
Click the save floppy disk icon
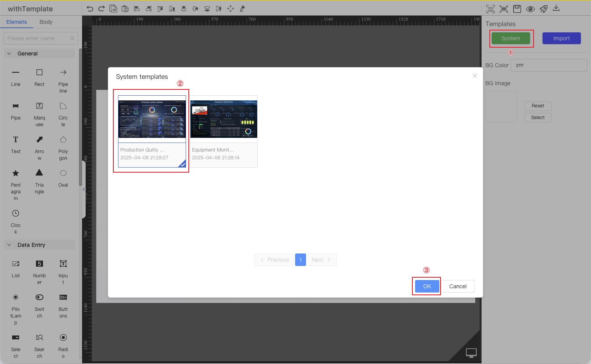coord(517,9)
